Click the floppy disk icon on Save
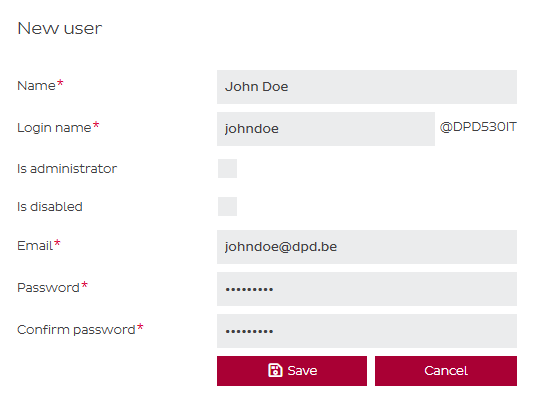Viewport: 536px width, 407px height. [275, 370]
